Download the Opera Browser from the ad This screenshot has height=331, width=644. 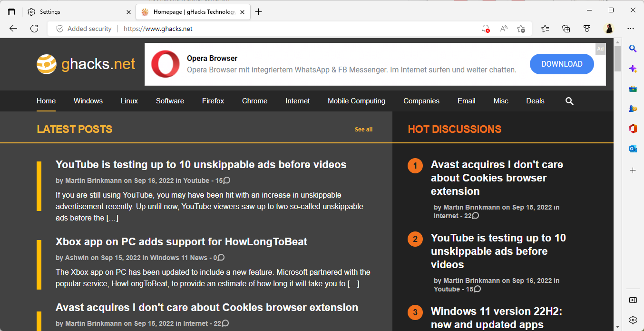562,64
